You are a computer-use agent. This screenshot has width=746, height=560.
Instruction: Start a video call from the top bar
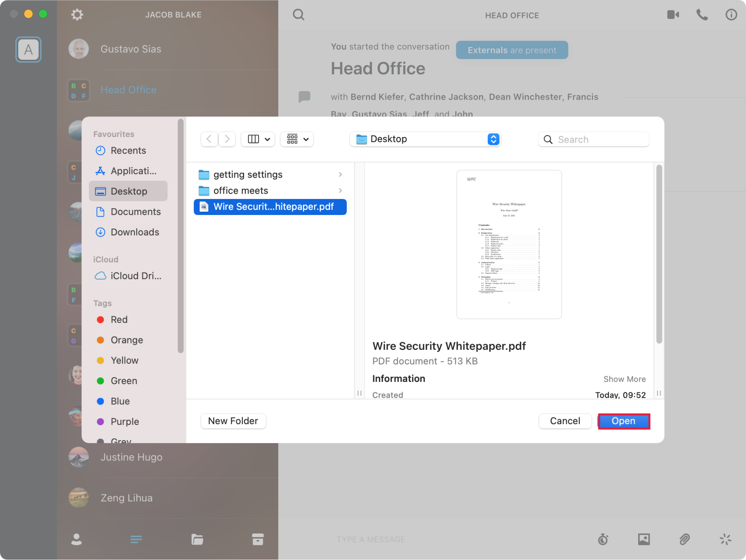click(673, 15)
